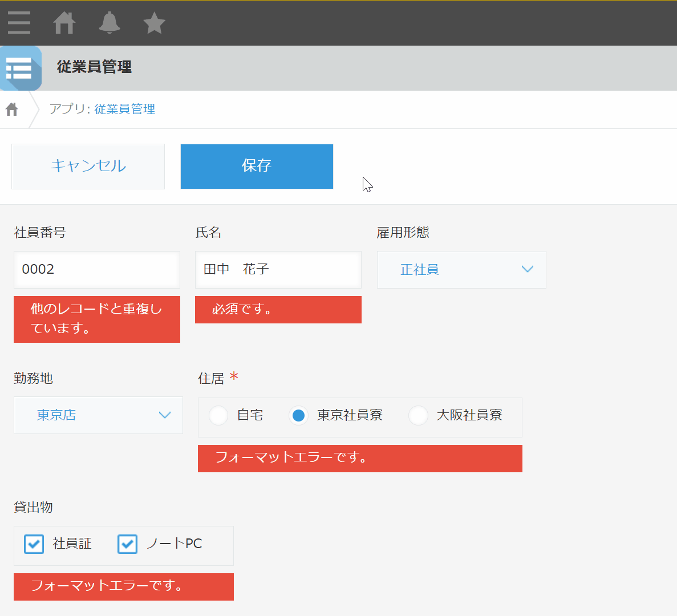Open the 雇用形態 dropdown showing 正社員
Screen dimensions: 677x616
(461, 269)
